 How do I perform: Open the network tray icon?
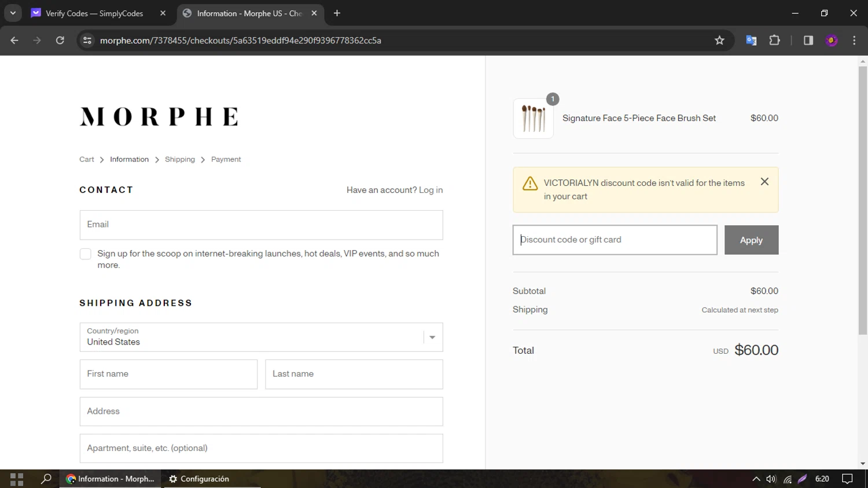788,479
